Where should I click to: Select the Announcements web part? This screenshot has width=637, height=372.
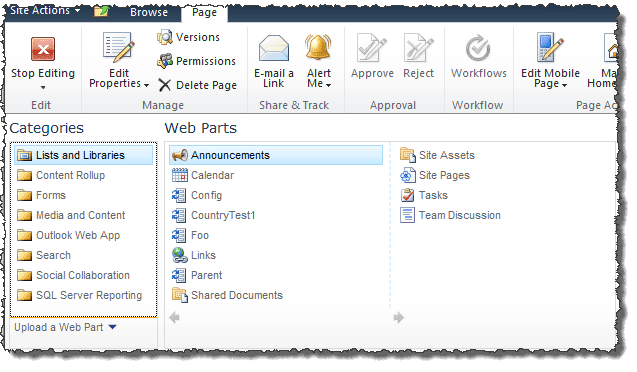click(x=276, y=156)
